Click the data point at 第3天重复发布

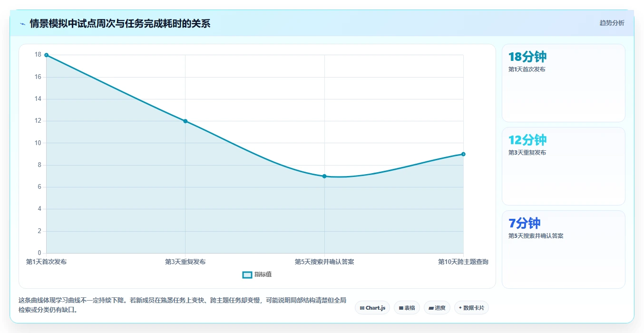click(x=185, y=121)
